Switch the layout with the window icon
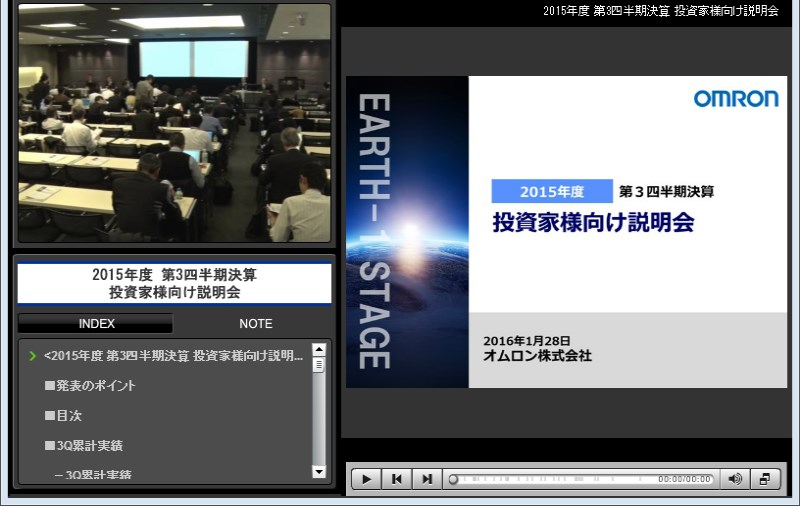This screenshot has width=800, height=506. [765, 479]
